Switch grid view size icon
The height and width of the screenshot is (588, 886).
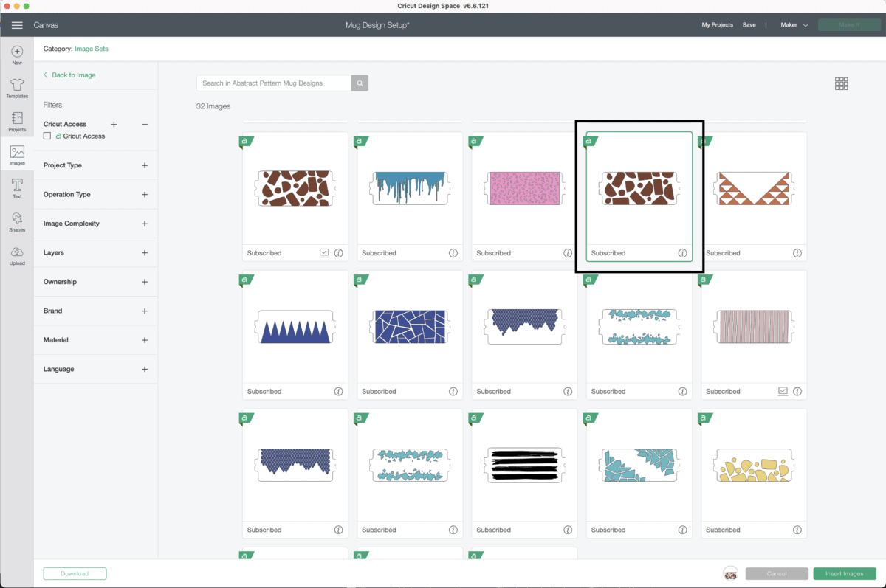(x=841, y=83)
